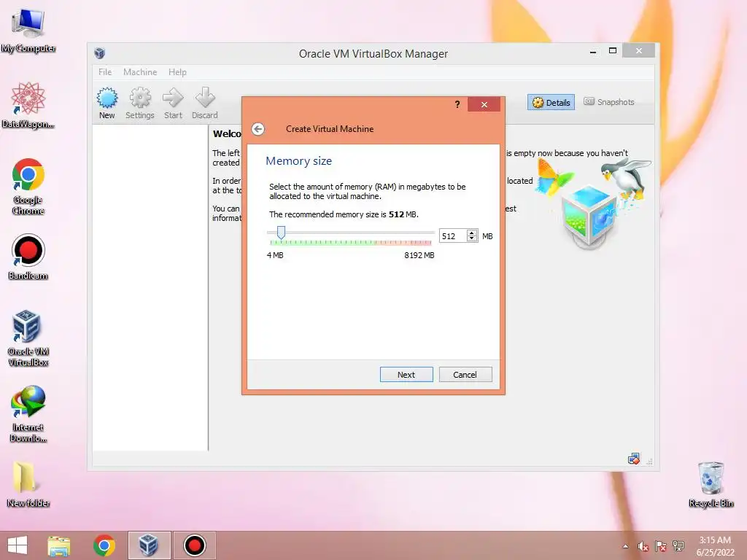Image resolution: width=747 pixels, height=560 pixels.
Task: Maximize the VirtualBox Manager window
Action: [613, 50]
